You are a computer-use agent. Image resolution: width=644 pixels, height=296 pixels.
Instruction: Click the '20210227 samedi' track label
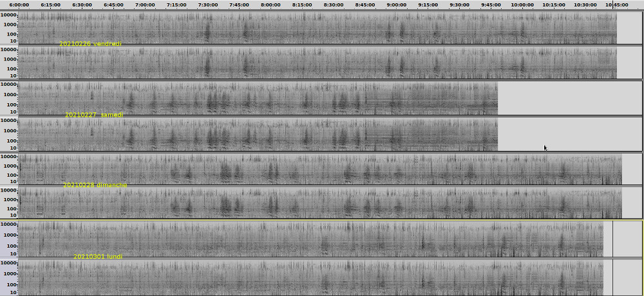(x=94, y=115)
